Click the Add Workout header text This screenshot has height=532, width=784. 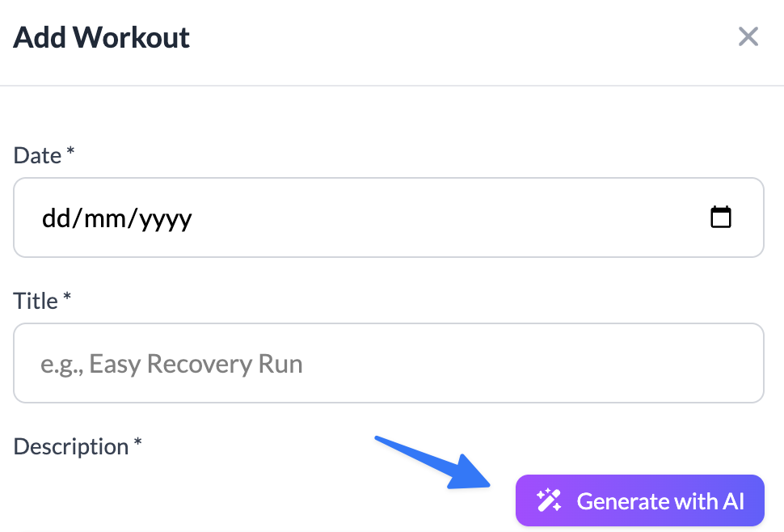coord(100,37)
